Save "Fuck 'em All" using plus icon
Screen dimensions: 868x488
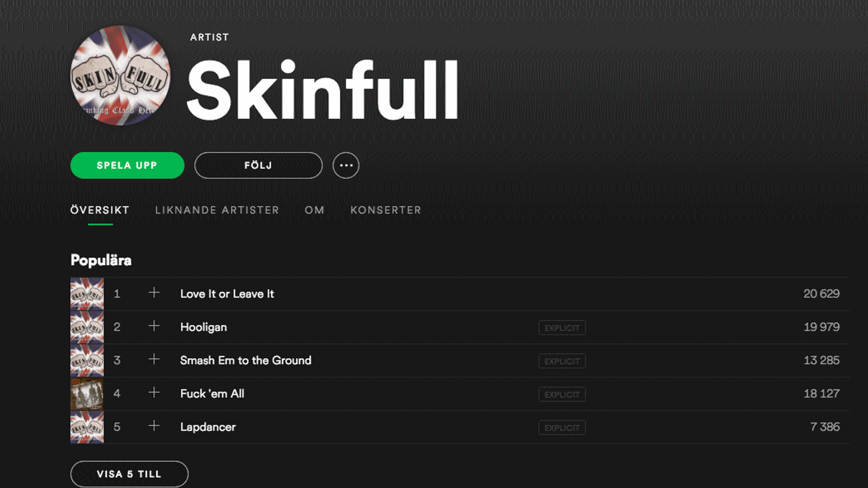[154, 392]
